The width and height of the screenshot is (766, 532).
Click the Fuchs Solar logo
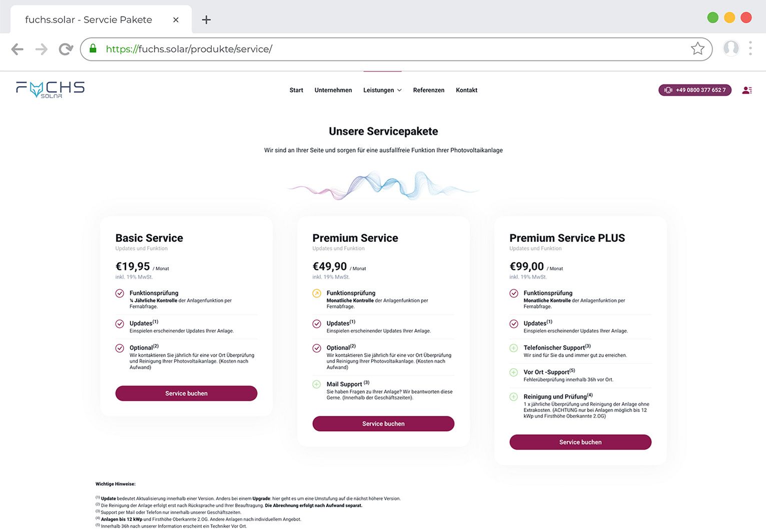point(50,90)
